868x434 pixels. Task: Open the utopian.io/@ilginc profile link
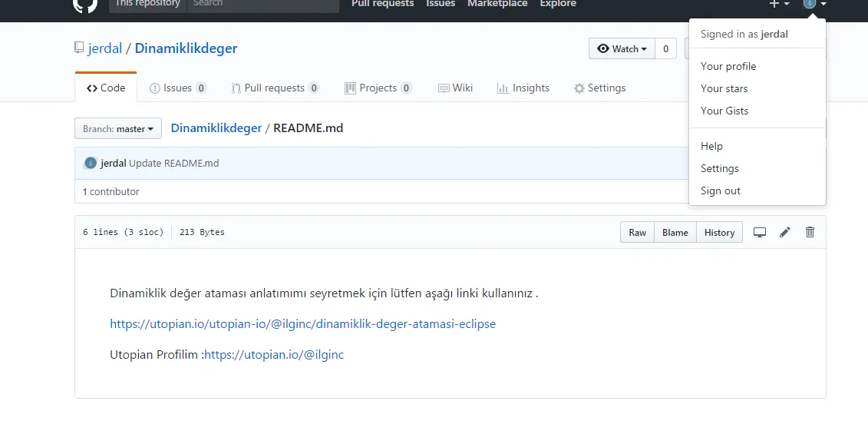click(274, 355)
